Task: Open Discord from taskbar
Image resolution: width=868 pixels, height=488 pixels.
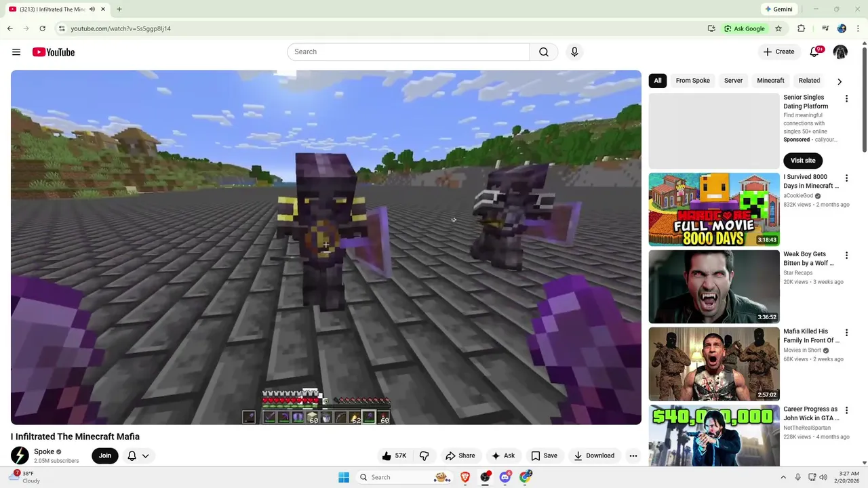Action: (505, 477)
